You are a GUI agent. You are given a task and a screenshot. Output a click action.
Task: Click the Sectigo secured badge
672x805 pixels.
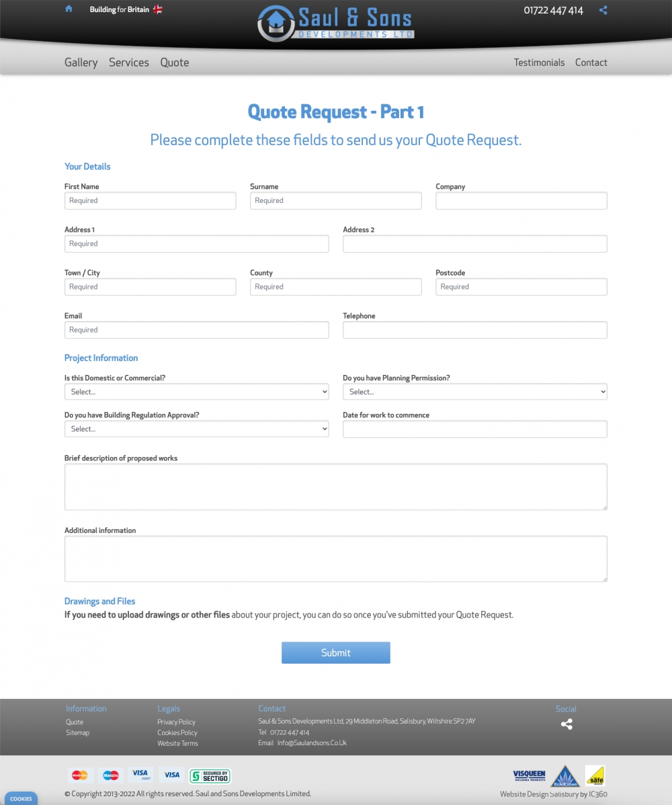[210, 775]
